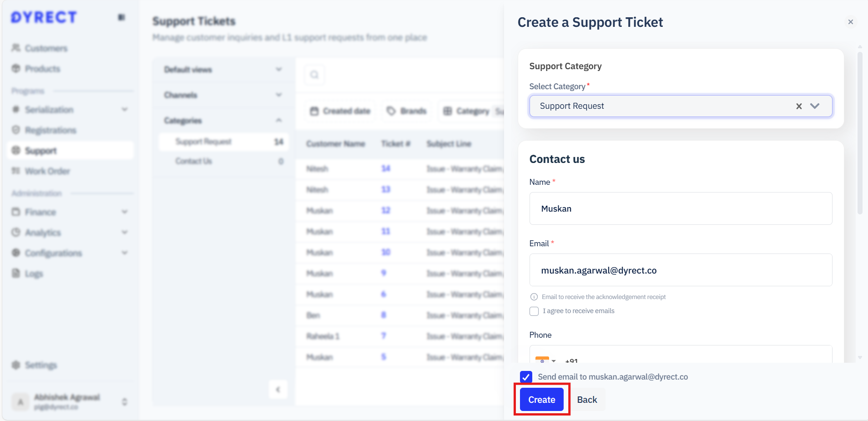Click the search icon above tickets table

click(x=314, y=75)
